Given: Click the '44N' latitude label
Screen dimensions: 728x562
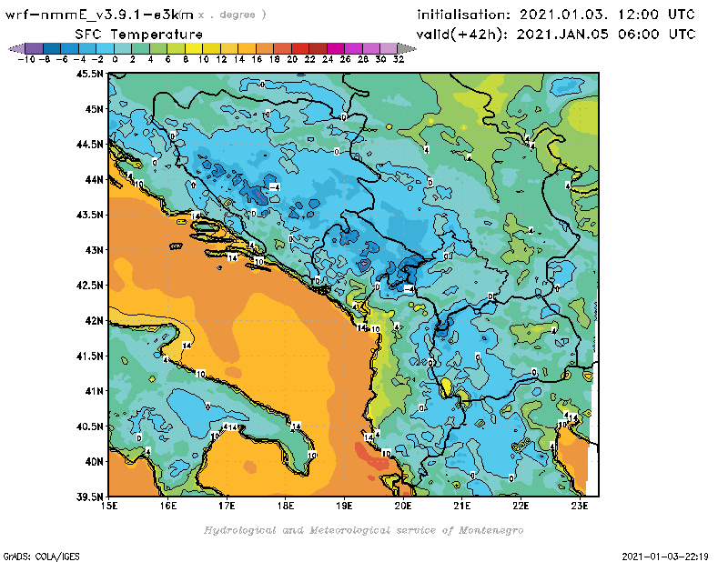Looking at the screenshot, I should pyautogui.click(x=94, y=179).
